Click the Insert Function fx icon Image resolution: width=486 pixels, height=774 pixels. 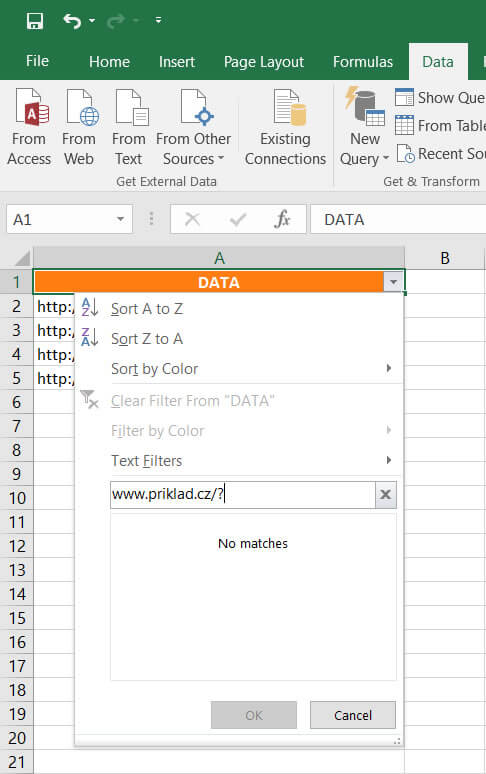282,219
